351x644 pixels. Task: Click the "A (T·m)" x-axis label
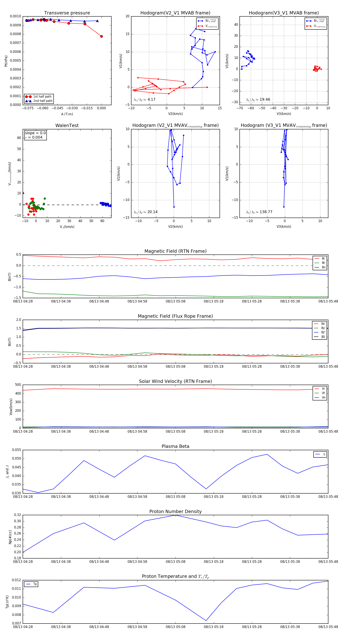67,114
